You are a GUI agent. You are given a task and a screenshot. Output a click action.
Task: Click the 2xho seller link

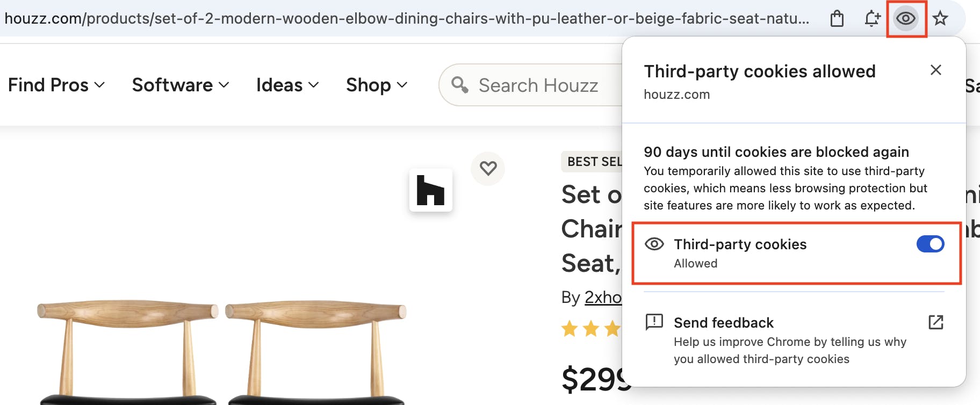point(603,297)
